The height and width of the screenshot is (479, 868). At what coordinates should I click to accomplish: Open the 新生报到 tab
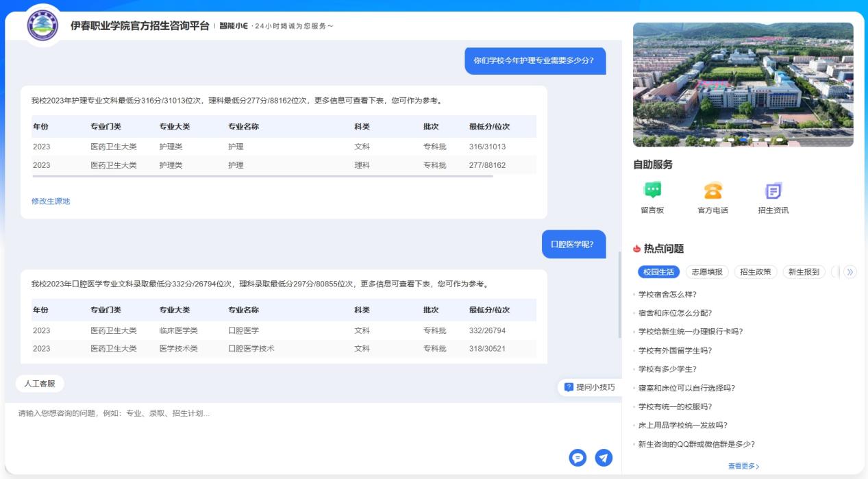coord(804,272)
